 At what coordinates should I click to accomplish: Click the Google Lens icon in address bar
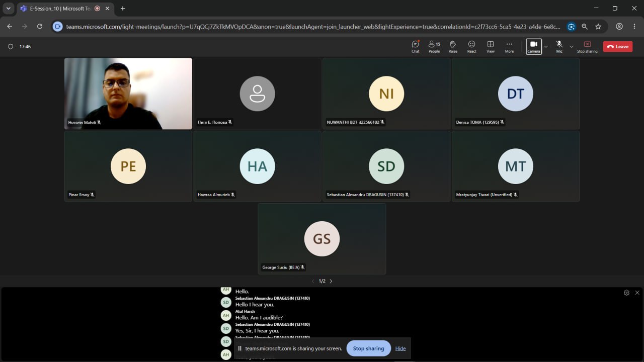coord(571,27)
